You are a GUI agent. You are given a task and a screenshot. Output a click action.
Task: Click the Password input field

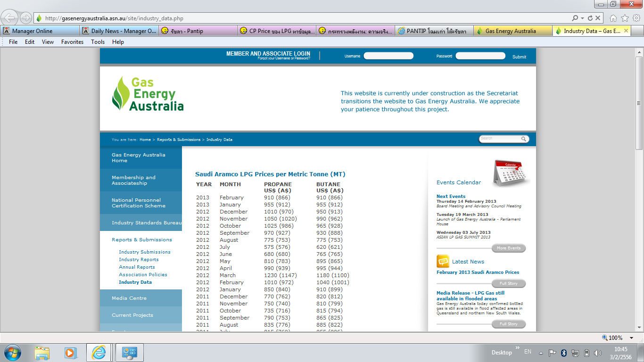click(x=480, y=56)
